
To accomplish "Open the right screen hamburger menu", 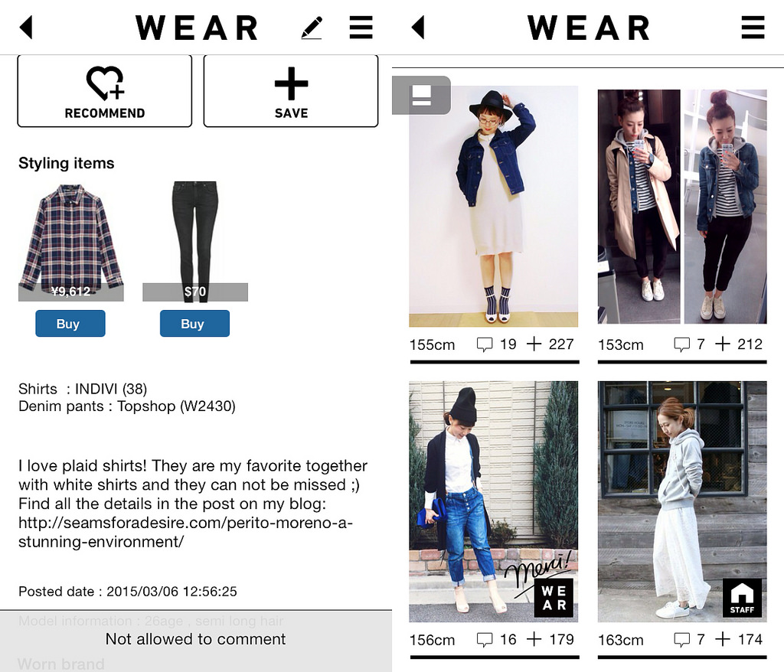I will click(x=753, y=27).
